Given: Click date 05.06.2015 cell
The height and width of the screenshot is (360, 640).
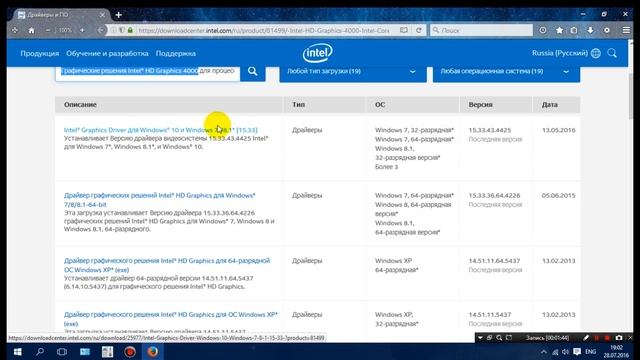Looking at the screenshot, I should click(558, 196).
